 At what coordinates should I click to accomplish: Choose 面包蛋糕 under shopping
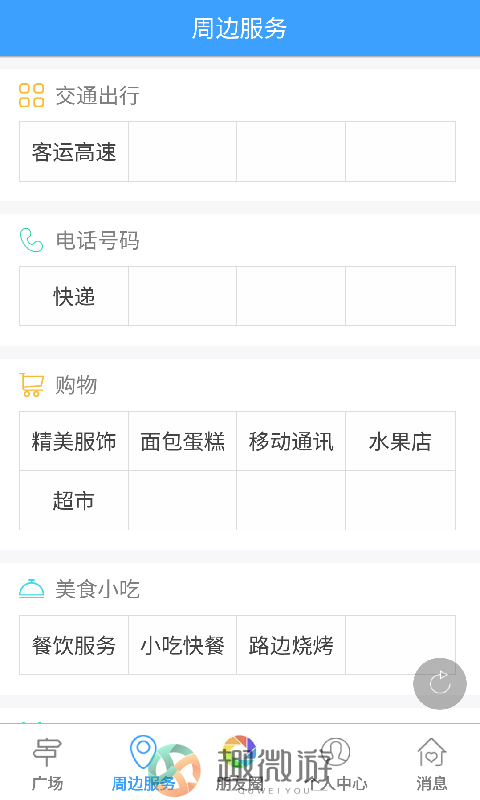point(183,441)
